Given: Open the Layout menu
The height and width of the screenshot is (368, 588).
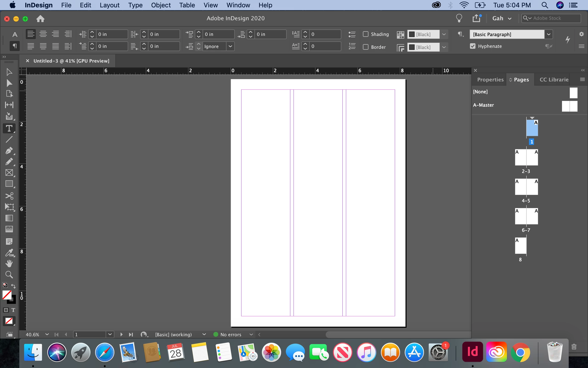Looking at the screenshot, I should pyautogui.click(x=110, y=5).
